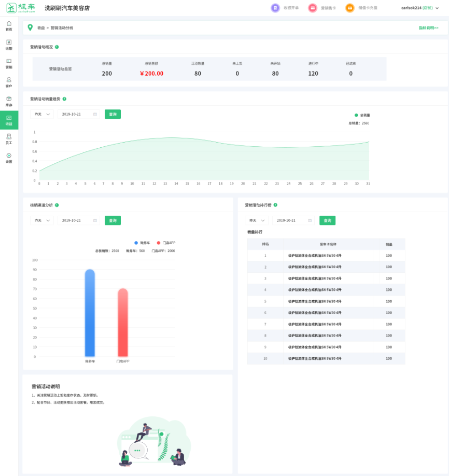The height and width of the screenshot is (476, 449).
Task: Expand 昨天 dropdown in sales trend section
Action: pyautogui.click(x=41, y=114)
